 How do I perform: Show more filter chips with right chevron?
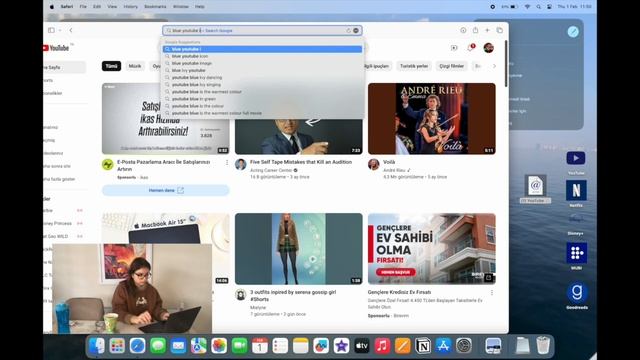pos(494,66)
